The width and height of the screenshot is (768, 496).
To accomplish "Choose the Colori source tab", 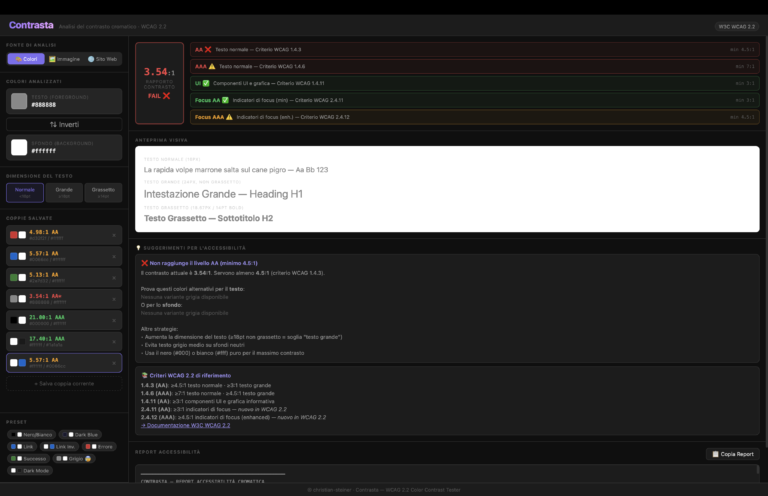I will (25, 59).
